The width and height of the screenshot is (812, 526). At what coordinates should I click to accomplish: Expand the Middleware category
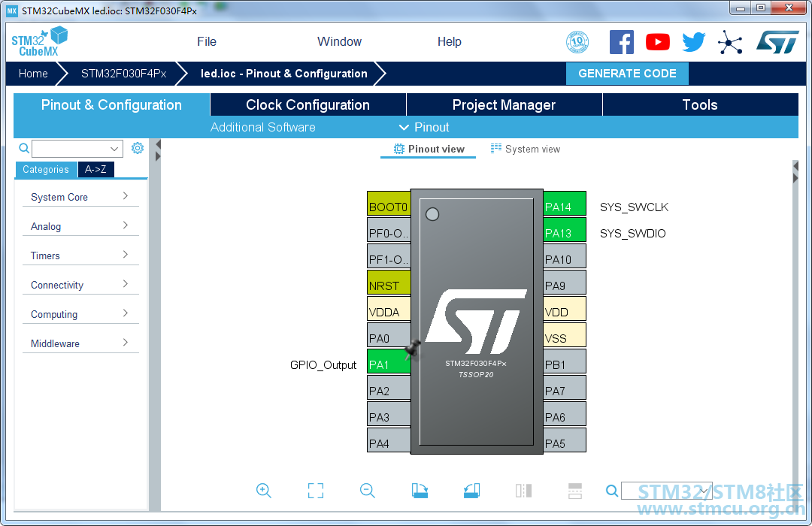coord(80,343)
